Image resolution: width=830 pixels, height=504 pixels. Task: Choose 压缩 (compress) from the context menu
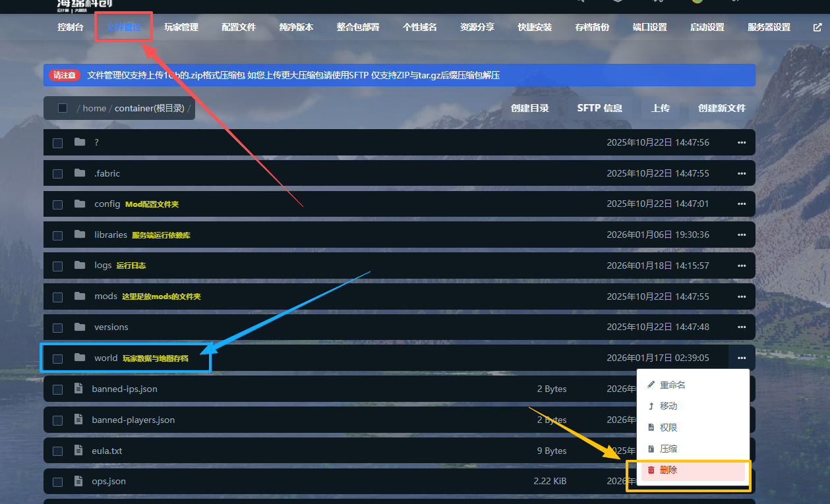668,449
